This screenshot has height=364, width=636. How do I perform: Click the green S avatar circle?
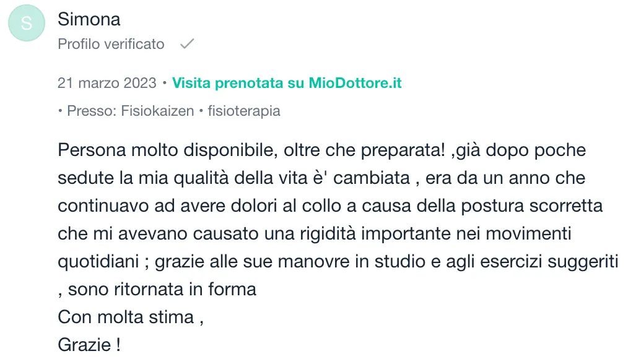tap(27, 23)
